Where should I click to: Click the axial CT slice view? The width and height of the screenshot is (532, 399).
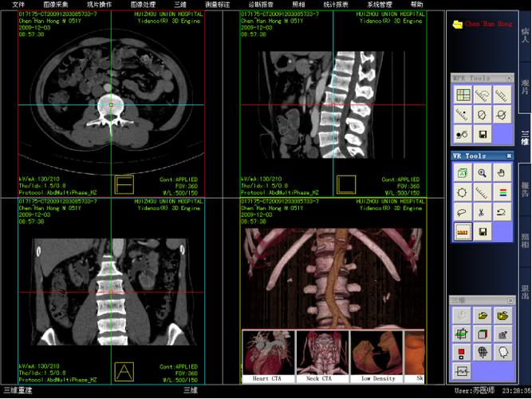pos(112,104)
